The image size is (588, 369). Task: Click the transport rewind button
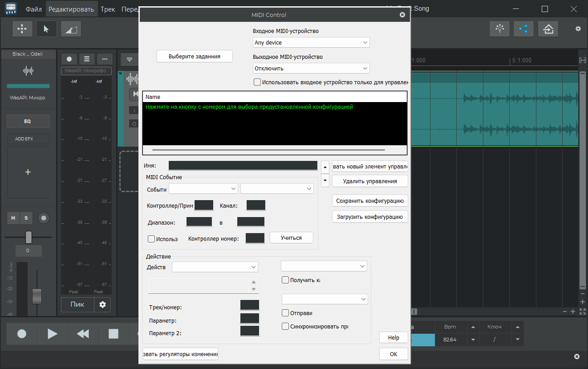point(83,334)
